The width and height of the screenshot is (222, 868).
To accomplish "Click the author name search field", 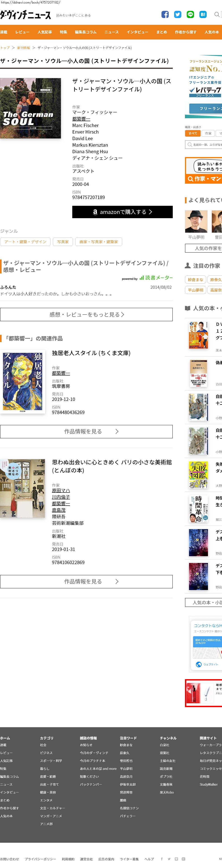I will click(x=203, y=145).
